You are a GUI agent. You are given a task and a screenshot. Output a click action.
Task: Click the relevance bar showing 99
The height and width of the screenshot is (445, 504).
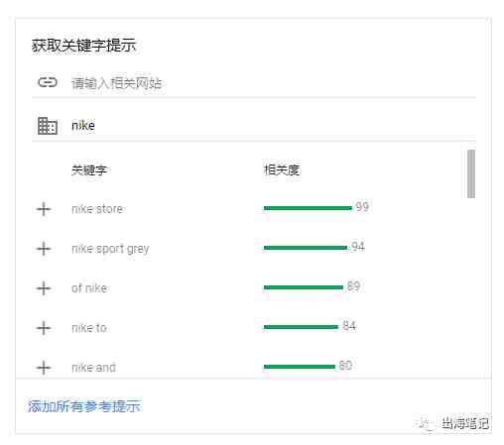(308, 208)
